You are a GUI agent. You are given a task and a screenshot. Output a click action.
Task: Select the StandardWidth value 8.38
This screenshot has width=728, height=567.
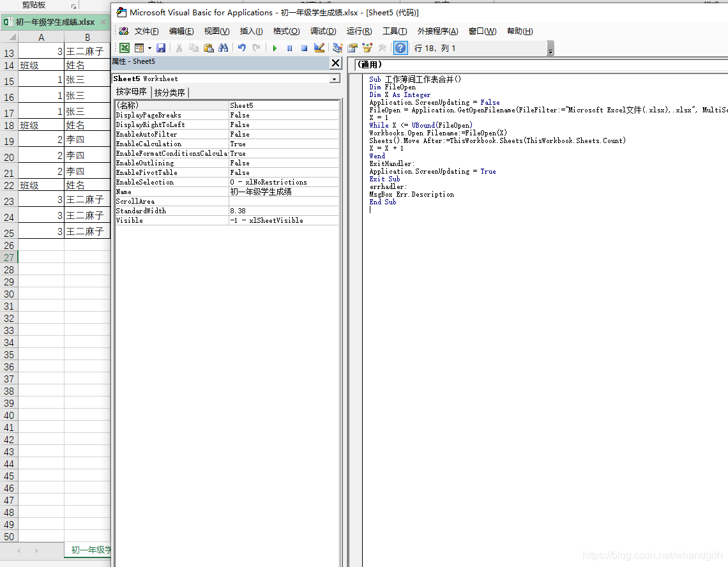point(284,211)
